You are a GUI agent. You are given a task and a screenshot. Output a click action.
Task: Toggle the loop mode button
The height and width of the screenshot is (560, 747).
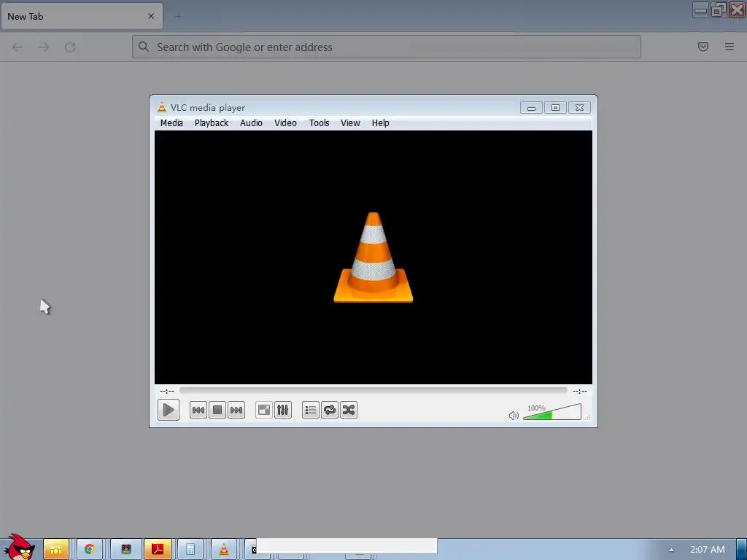pos(330,410)
